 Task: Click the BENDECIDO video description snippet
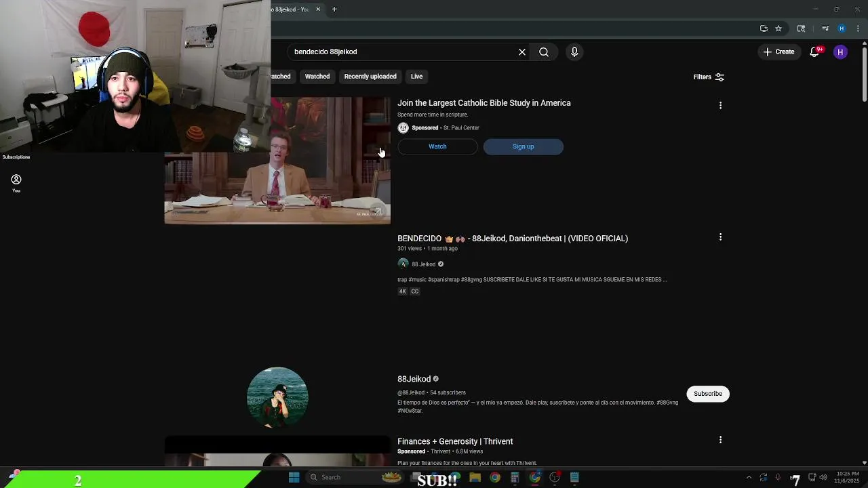[x=532, y=279]
